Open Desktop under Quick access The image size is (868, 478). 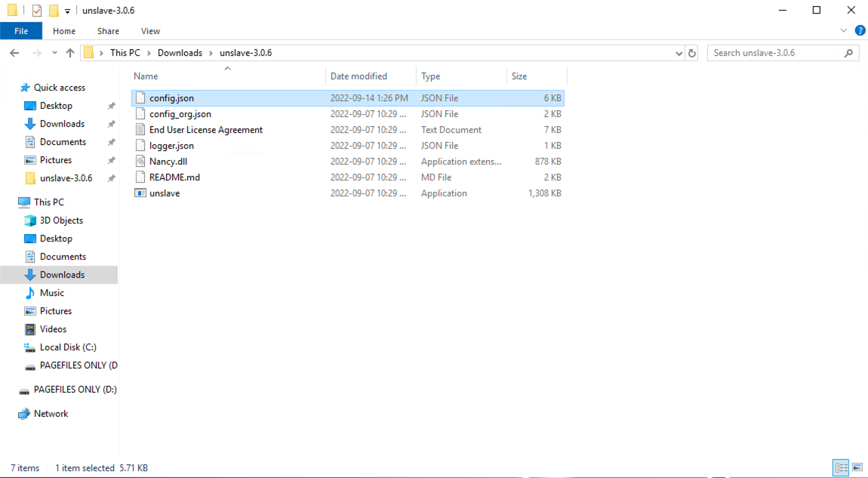56,106
